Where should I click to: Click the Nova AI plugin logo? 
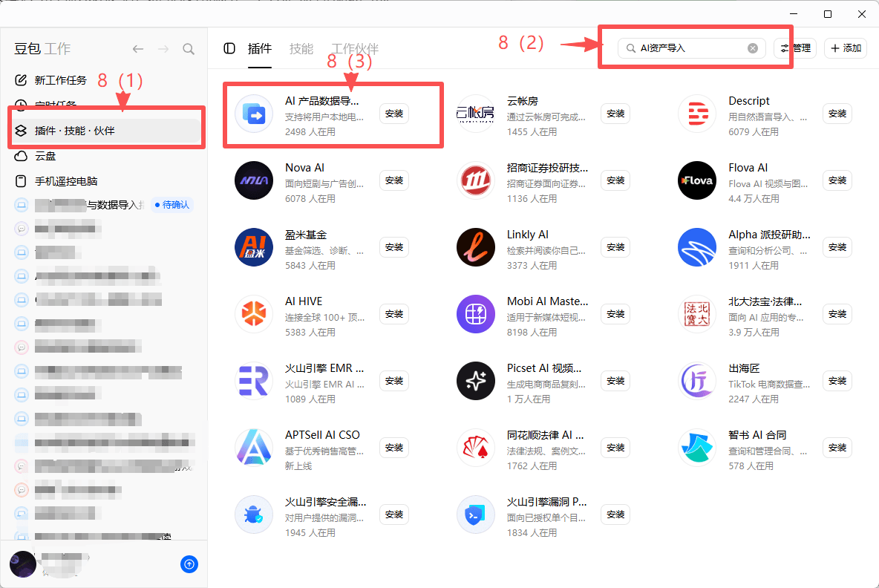(x=254, y=180)
